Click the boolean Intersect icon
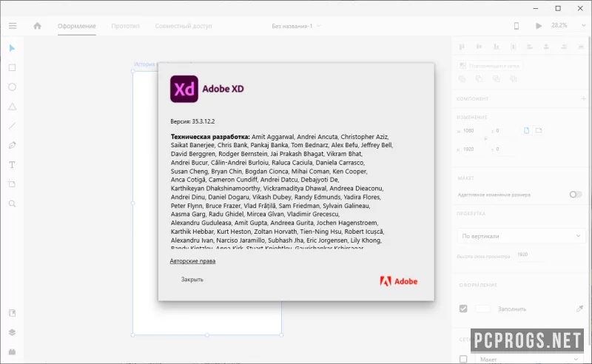This screenshot has width=592, height=364. (x=497, y=79)
